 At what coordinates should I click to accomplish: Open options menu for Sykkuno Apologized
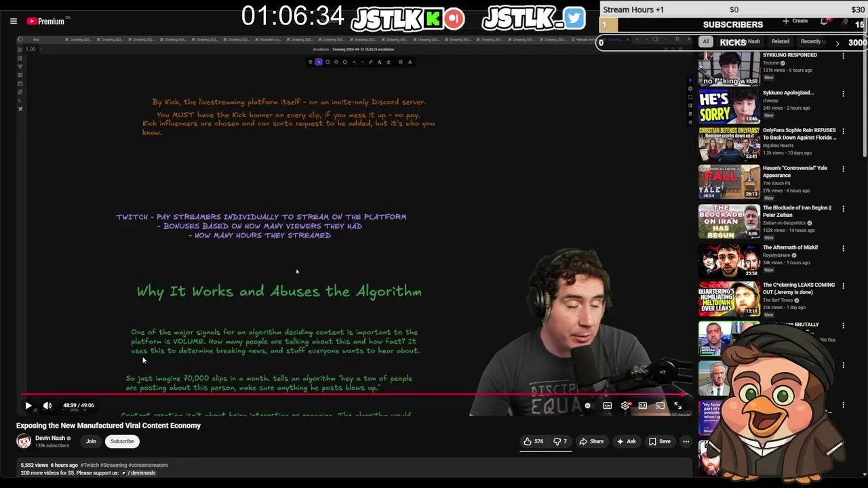point(843,94)
